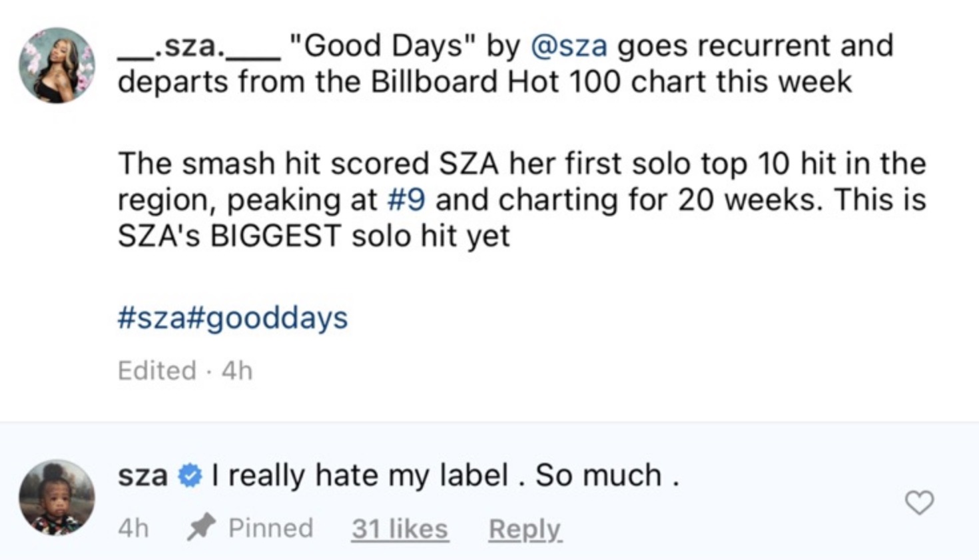This screenshot has height=560, width=979.
Task: Select the "I really hate my label" text
Action: click(445, 475)
